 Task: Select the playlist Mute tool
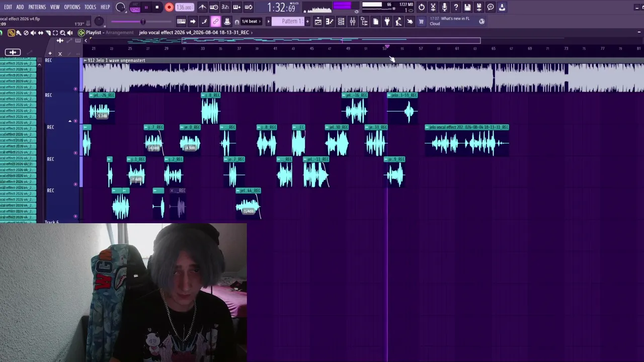point(33,33)
